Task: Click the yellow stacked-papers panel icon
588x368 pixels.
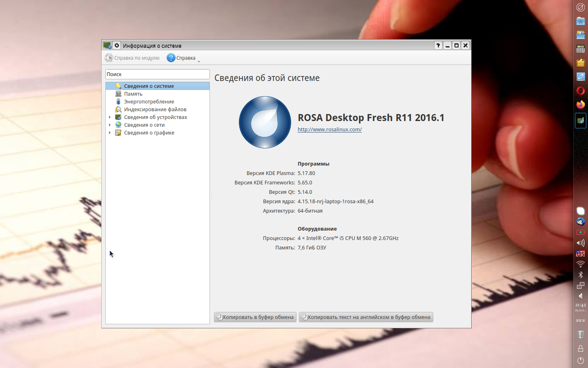Action: (x=580, y=63)
